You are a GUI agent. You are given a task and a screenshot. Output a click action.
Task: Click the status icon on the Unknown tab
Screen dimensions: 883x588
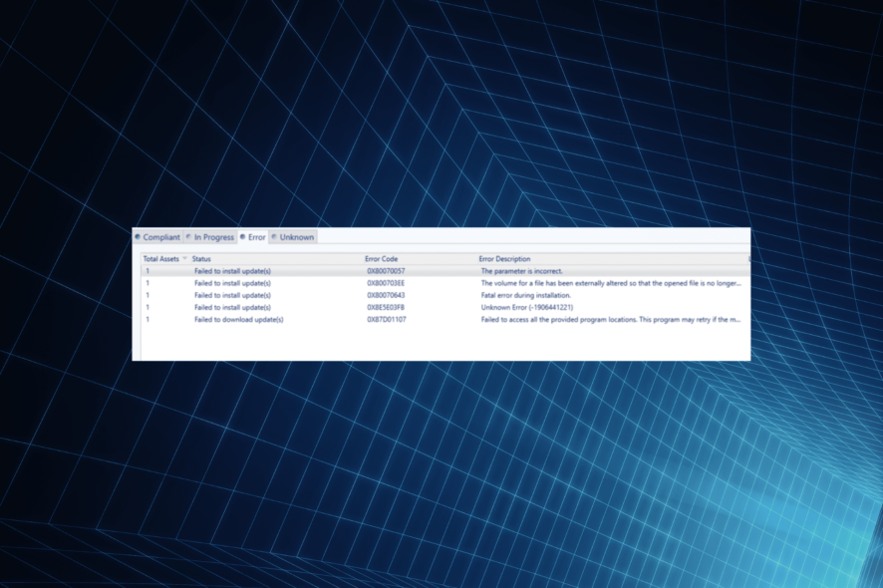click(x=273, y=237)
